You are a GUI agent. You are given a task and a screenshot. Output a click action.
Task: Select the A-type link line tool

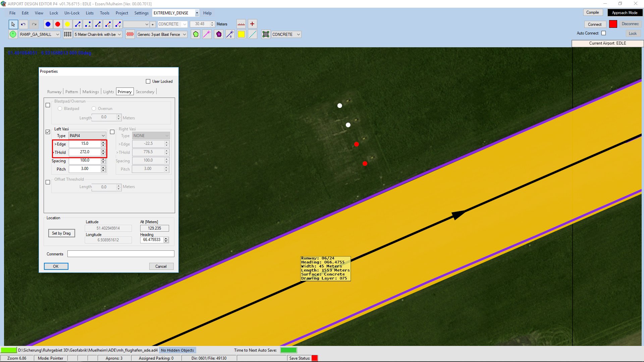(88, 24)
